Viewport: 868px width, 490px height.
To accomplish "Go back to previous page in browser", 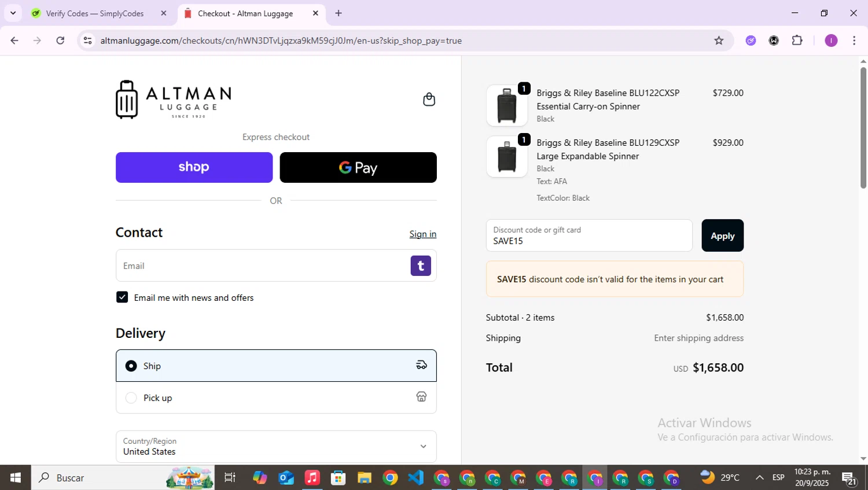I will point(14,40).
